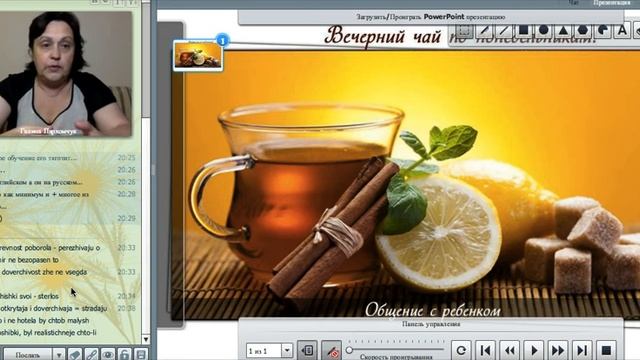
Task: Select the filled rectangle shape tool
Action: [x=524, y=31]
